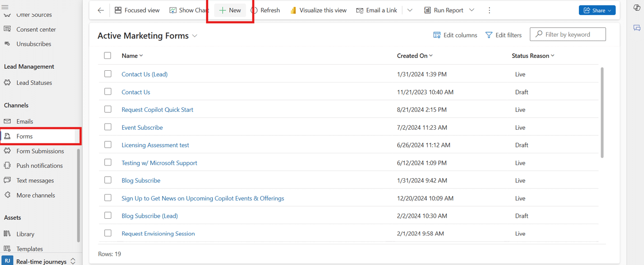
Task: Expand the Active Marketing Forms view selector
Action: pos(194,36)
